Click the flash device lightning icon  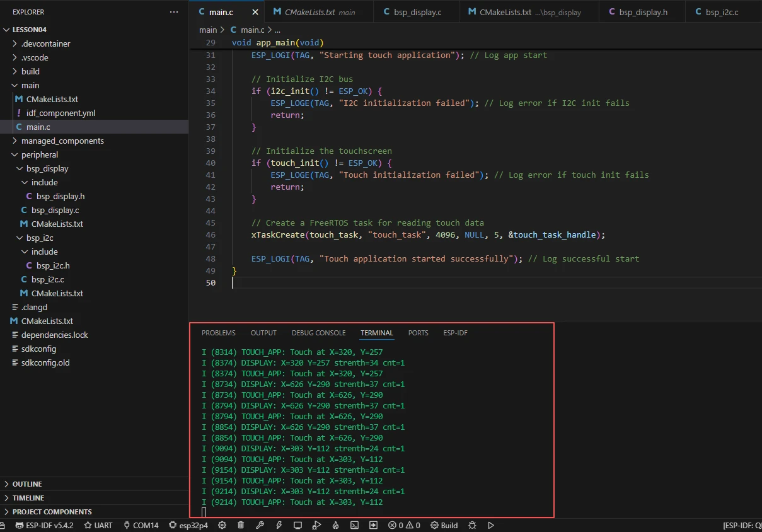[279, 525]
